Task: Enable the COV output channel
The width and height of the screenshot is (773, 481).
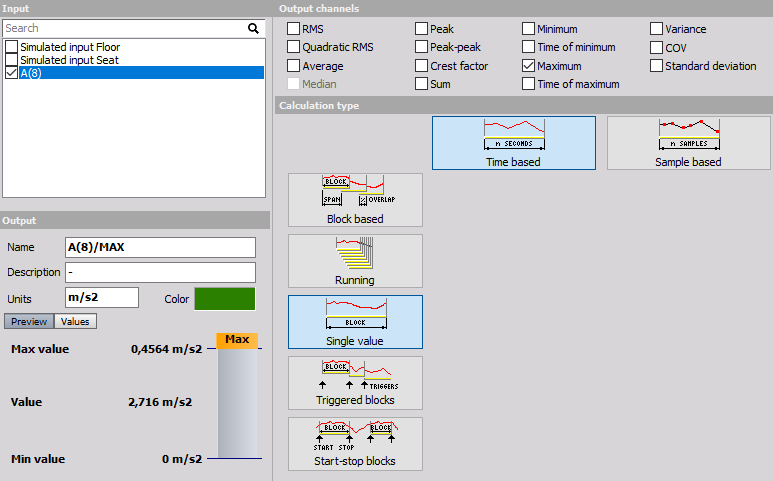Action: point(656,48)
